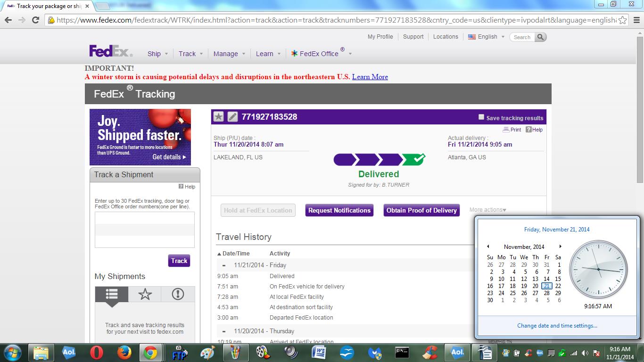This screenshot has height=362, width=644.
Task: Open Help next to Print
Action: coord(534,130)
